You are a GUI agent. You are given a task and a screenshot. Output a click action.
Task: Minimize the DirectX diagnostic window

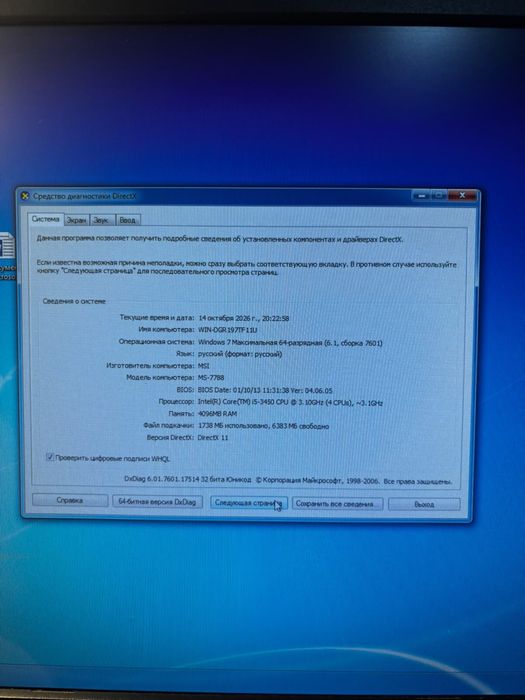pyautogui.click(x=422, y=196)
